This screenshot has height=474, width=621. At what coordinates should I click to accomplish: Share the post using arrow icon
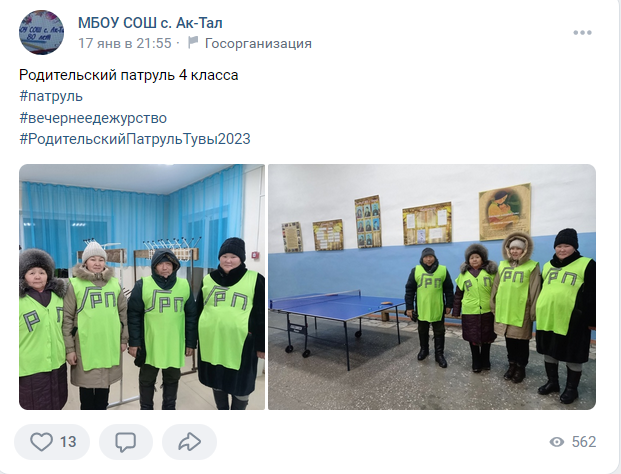[189, 442]
